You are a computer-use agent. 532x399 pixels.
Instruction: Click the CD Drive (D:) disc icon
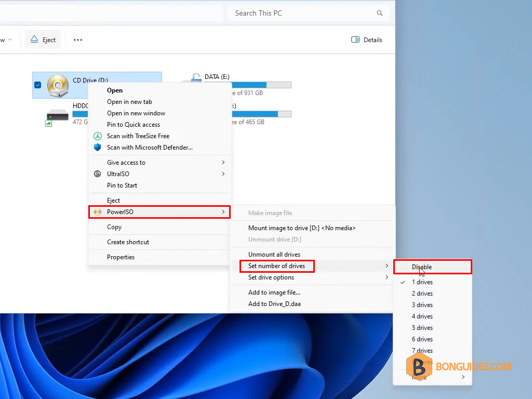click(x=58, y=85)
